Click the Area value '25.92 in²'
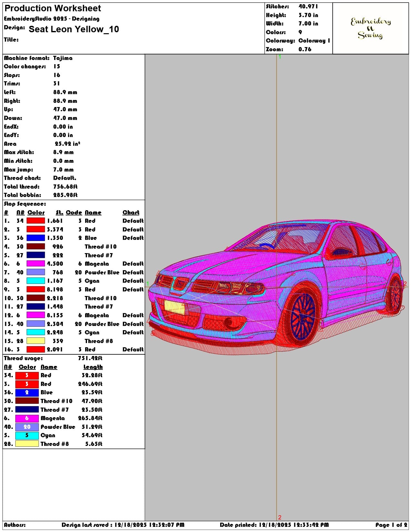 (67, 144)
